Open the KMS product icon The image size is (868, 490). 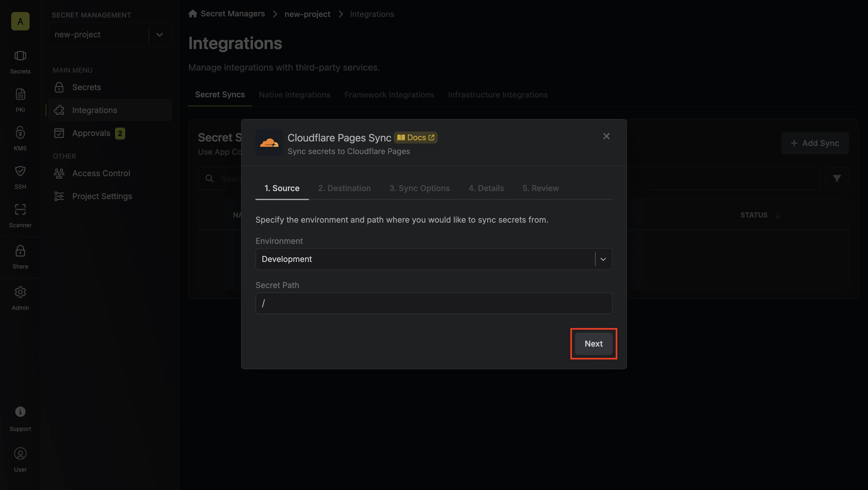click(x=20, y=139)
